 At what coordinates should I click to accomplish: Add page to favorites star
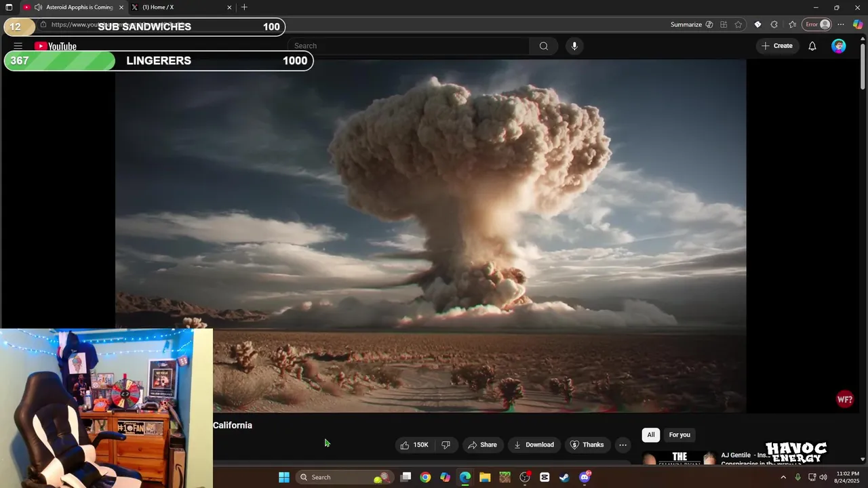coord(738,24)
